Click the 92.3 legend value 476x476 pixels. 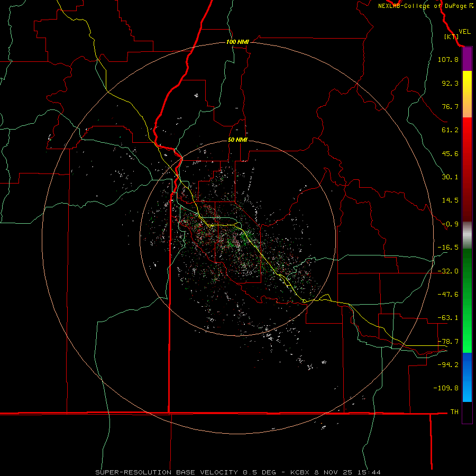point(450,83)
